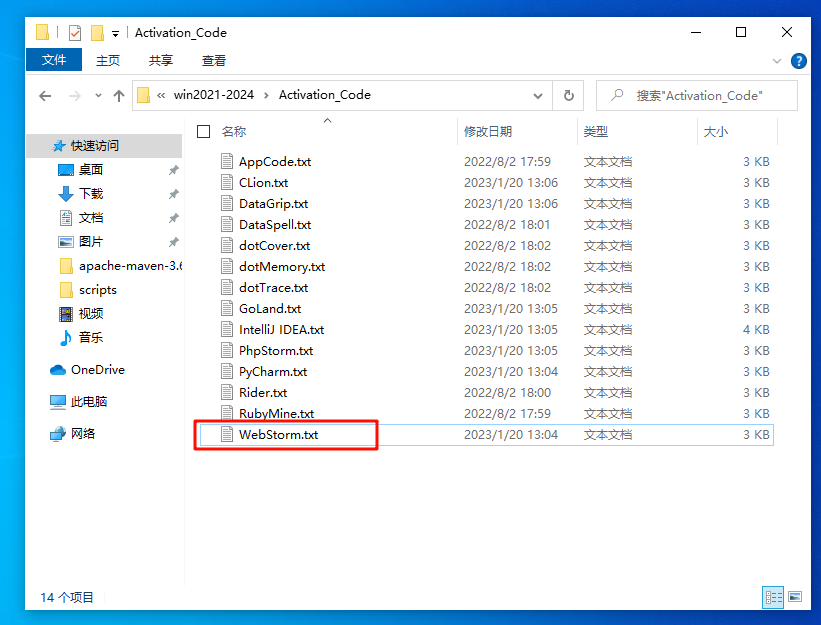Switch to the 查看 ribbon tab

[214, 60]
